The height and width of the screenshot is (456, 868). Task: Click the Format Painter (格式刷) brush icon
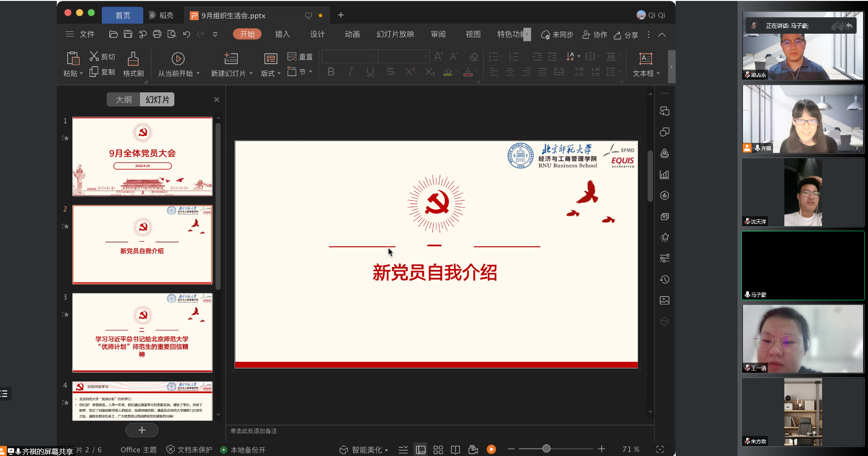(133, 59)
